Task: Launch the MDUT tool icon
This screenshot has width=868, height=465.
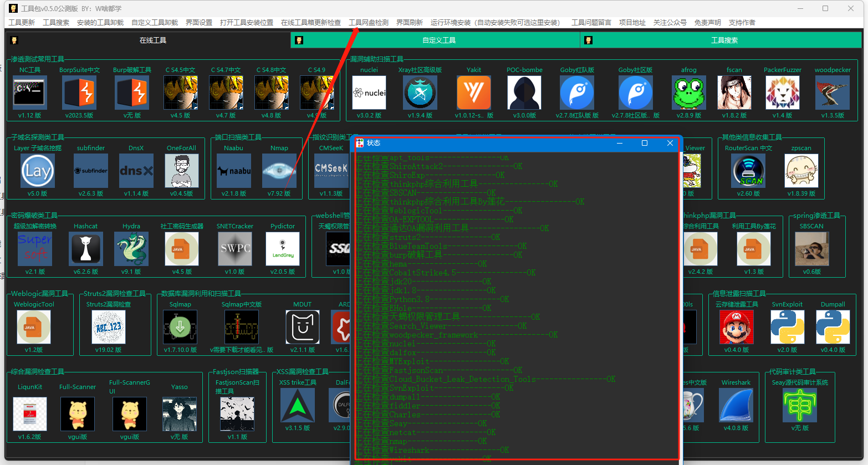Action: 303,327
